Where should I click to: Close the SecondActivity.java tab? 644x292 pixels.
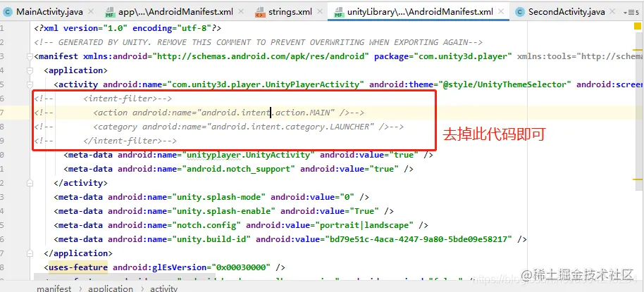point(613,12)
